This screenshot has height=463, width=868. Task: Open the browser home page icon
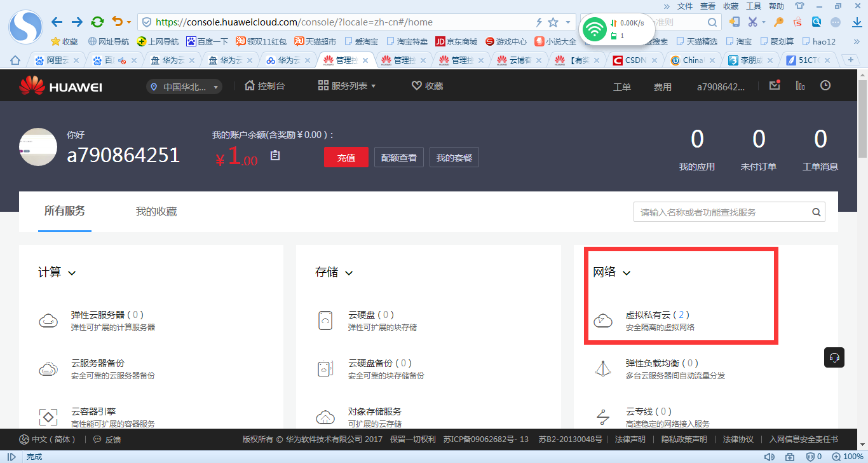click(16, 60)
